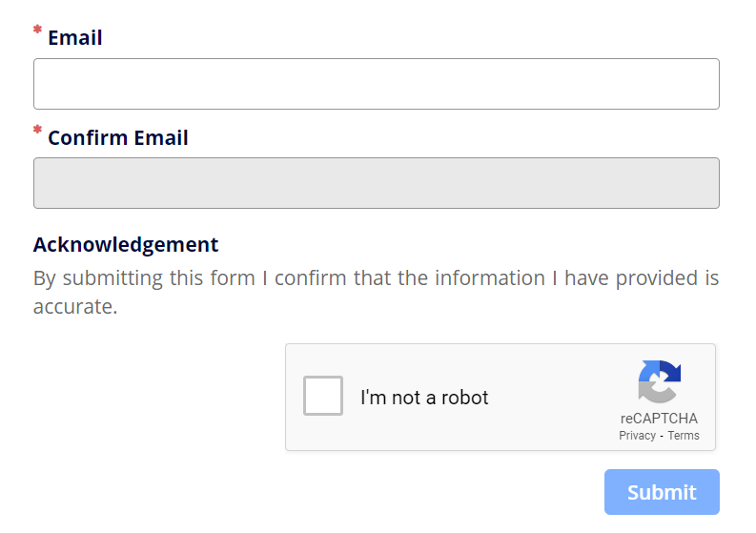Click the Acknowledgement heading
The image size is (756, 533).
point(126,244)
